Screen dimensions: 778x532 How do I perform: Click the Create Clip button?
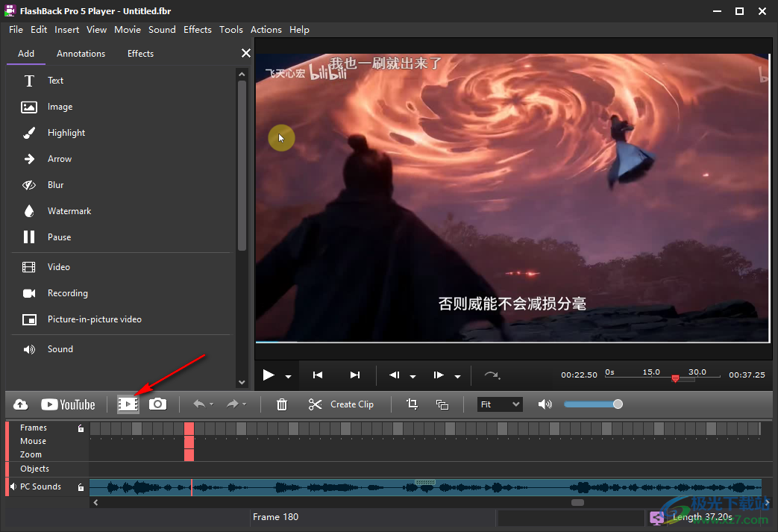click(x=342, y=404)
